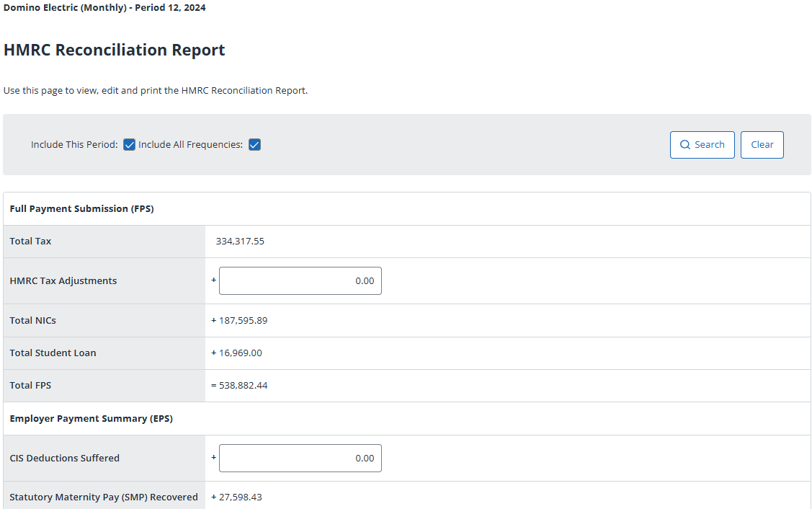Untick the Include This Period checkbox

click(x=130, y=145)
